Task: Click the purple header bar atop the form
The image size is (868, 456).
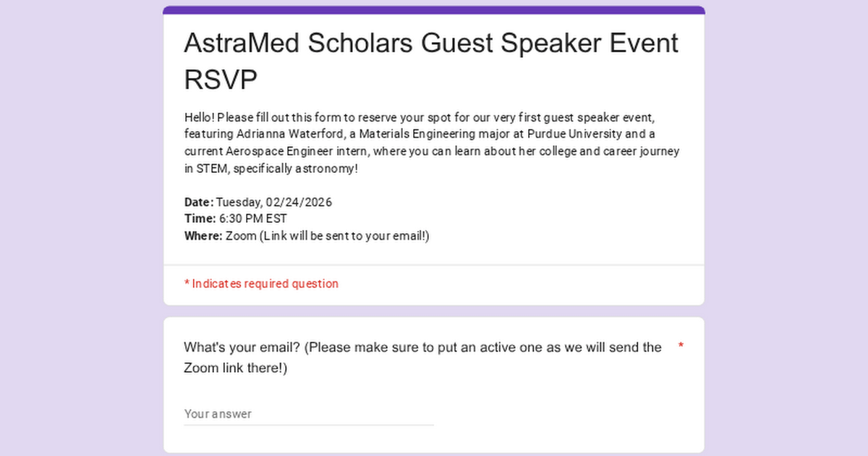Action: click(434, 10)
